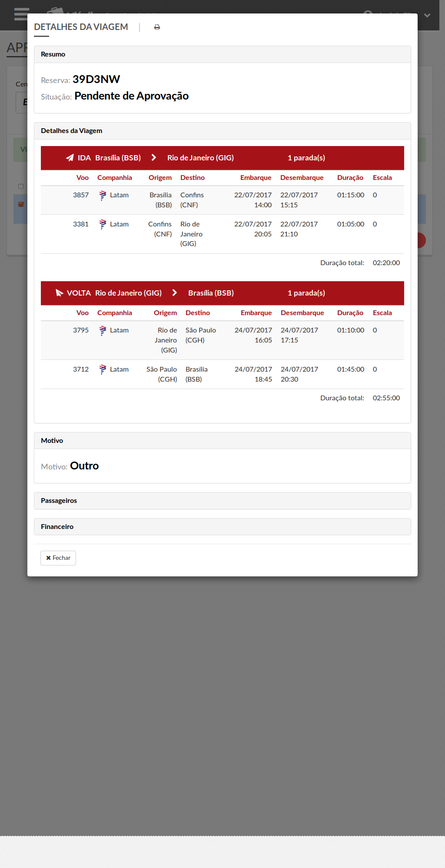Open the user dropdown arrow in the top bar

[x=427, y=15]
